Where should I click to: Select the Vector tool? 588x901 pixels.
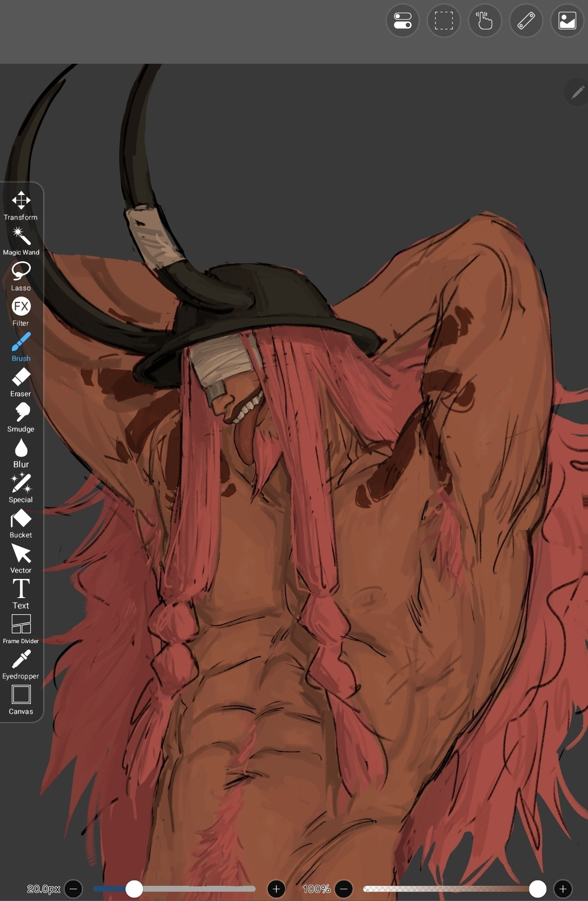tap(21, 558)
